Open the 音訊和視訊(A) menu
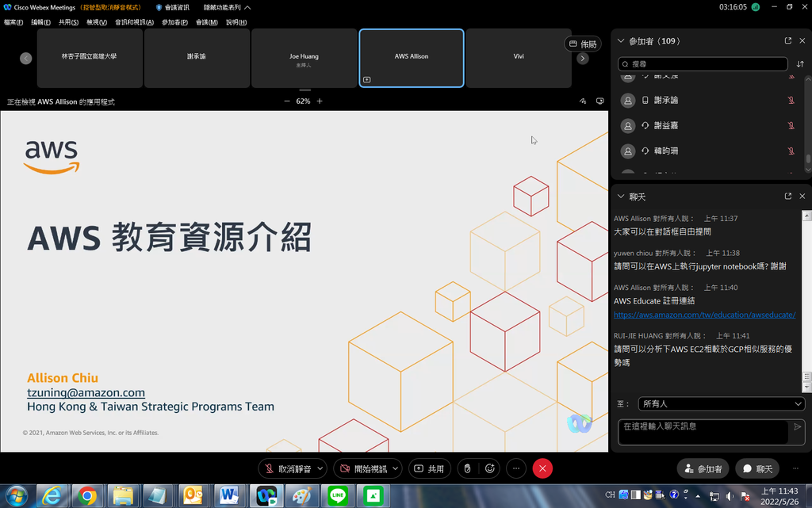 click(x=134, y=22)
